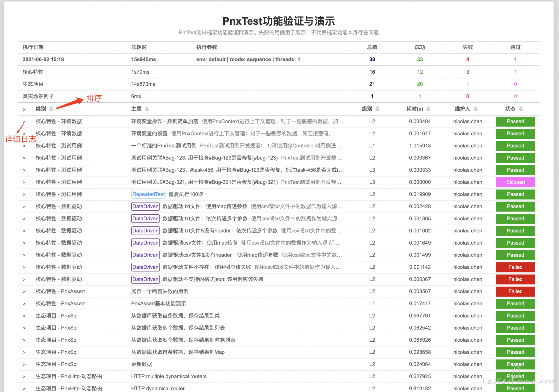559x392 pixels.
Task: Click duration 14s870ms for 生态项目
Action: [143, 84]
